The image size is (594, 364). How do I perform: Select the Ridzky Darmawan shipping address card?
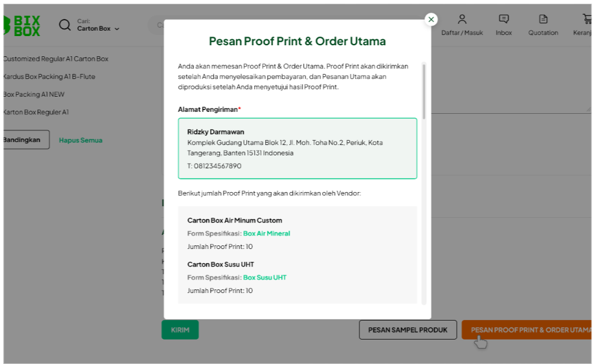point(297,149)
